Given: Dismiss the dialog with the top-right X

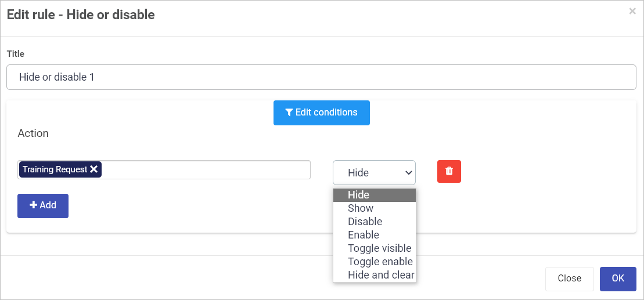Looking at the screenshot, I should coord(632,12).
